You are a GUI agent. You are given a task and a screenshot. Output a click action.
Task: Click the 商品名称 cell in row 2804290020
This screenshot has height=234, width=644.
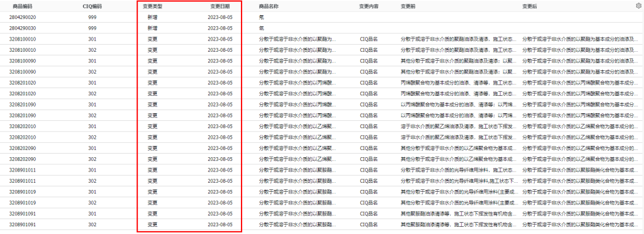[262, 18]
